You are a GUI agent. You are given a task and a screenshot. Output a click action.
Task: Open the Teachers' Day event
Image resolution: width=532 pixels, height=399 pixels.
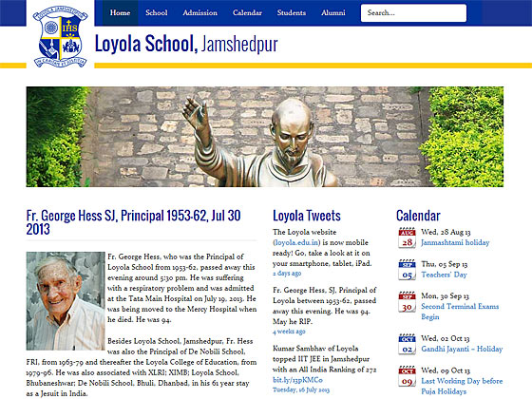pyautogui.click(x=445, y=275)
